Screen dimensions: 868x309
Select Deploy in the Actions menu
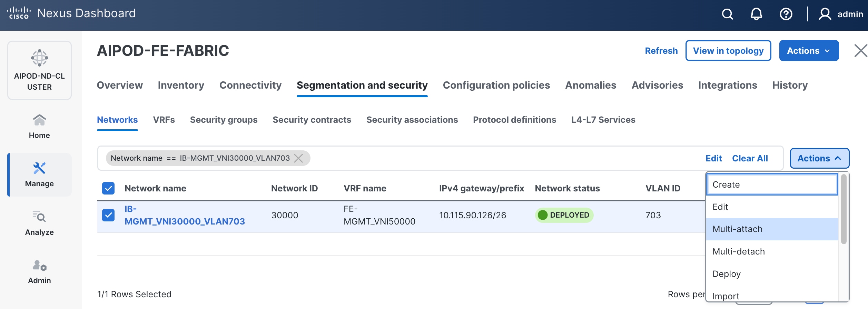click(x=727, y=274)
